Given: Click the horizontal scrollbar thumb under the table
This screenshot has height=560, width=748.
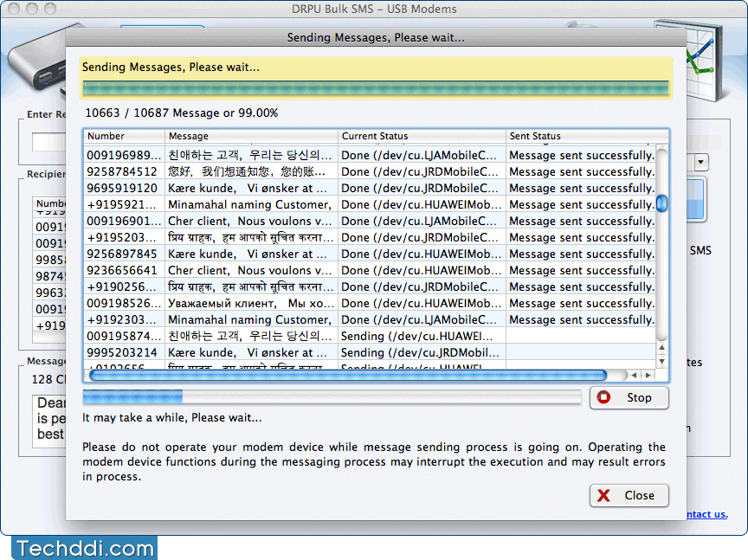Looking at the screenshot, I should click(x=348, y=376).
